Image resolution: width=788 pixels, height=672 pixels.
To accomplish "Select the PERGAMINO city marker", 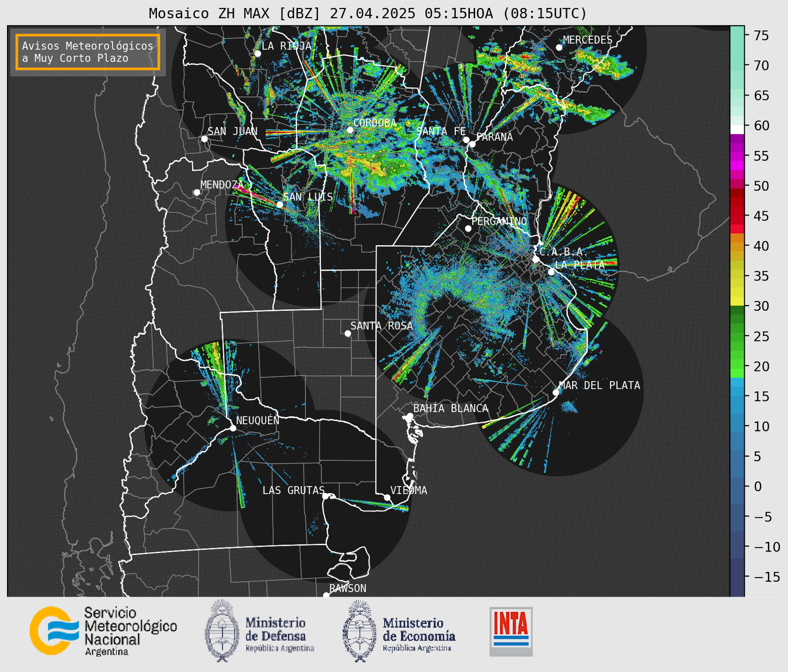I will point(468,229).
